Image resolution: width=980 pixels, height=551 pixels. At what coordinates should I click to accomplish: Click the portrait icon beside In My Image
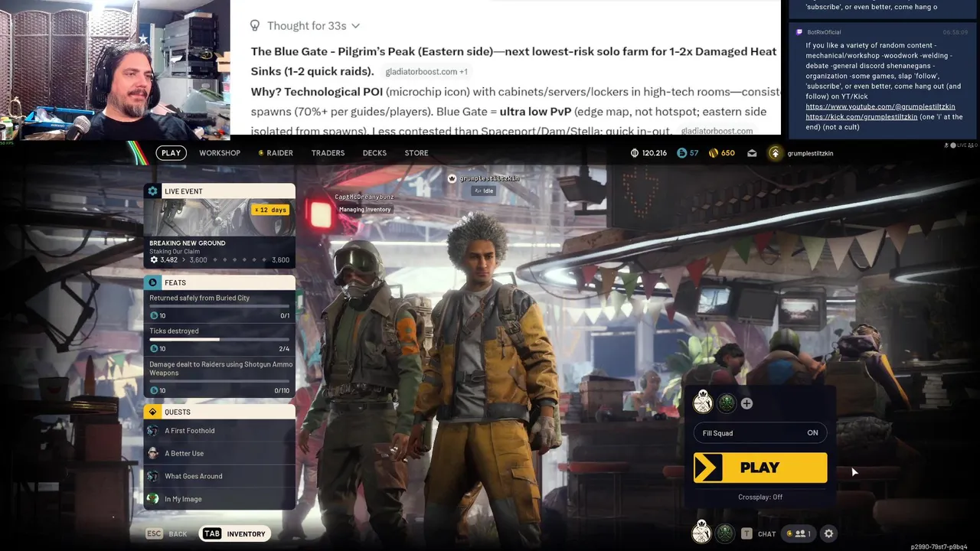pyautogui.click(x=152, y=499)
